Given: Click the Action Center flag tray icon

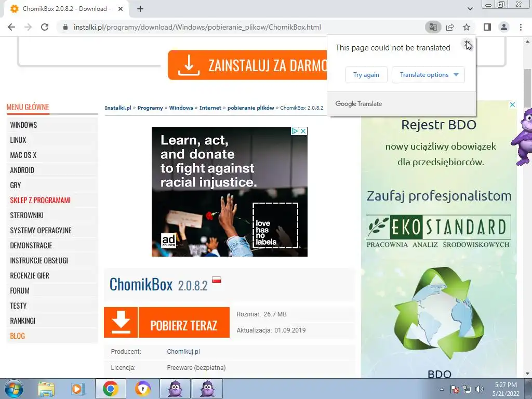Looking at the screenshot, I should [455, 389].
